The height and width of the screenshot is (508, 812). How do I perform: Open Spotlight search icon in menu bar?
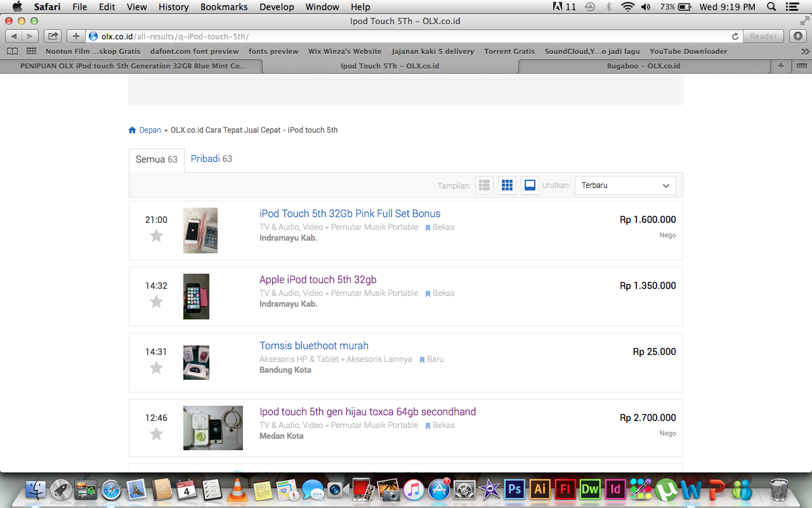[771, 7]
